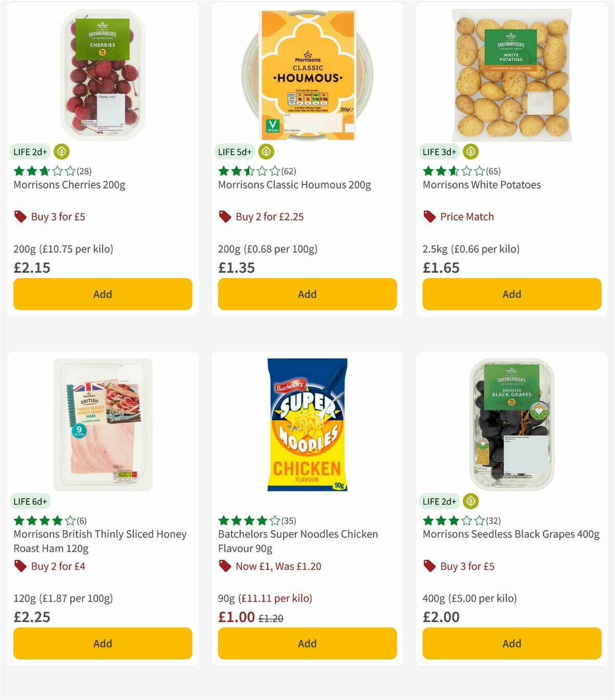The width and height of the screenshot is (615, 700).
Task: Add Morrisons Cherries 200g to basket
Action: point(102,294)
